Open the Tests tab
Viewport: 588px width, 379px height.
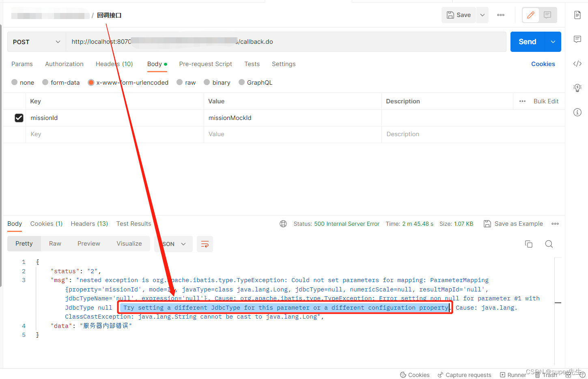tap(252, 64)
